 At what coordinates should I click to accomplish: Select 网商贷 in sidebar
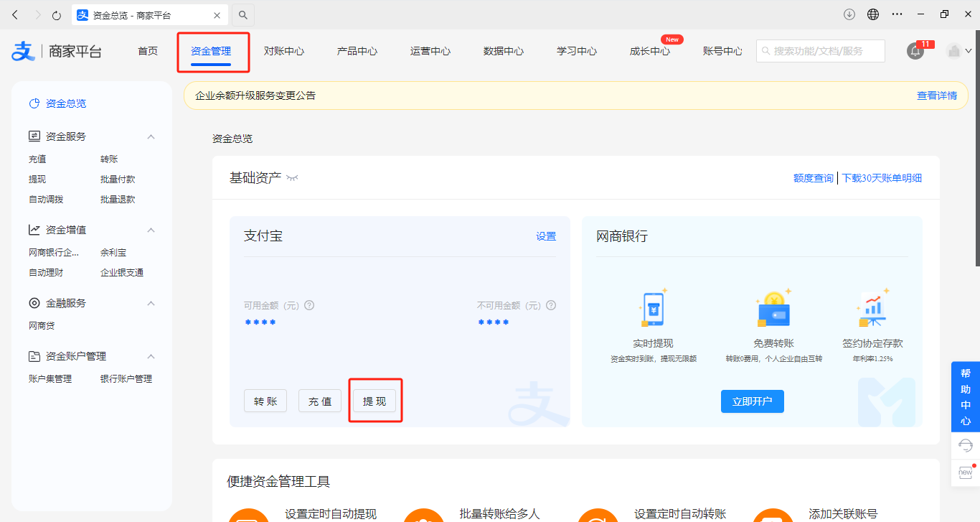(x=42, y=326)
